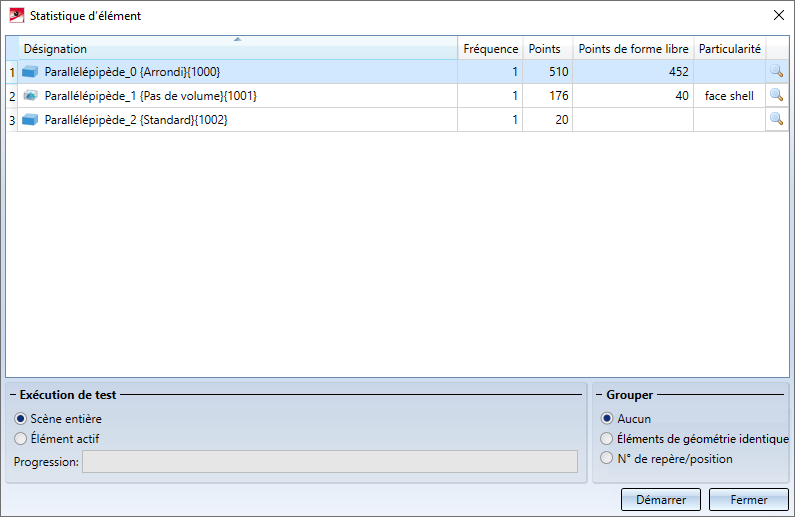Click Points value 510
Screen dimensions: 795x517
[548, 72]
